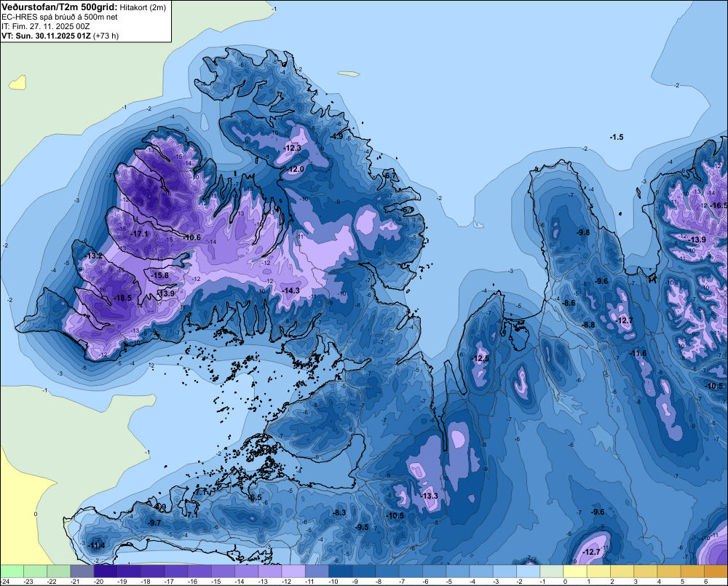Click the -13.2 temperature label

coord(94,256)
